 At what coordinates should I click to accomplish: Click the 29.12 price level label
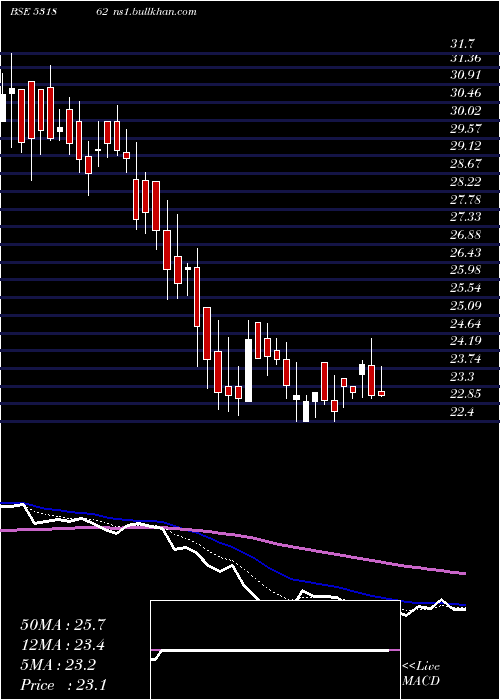pyautogui.click(x=466, y=146)
